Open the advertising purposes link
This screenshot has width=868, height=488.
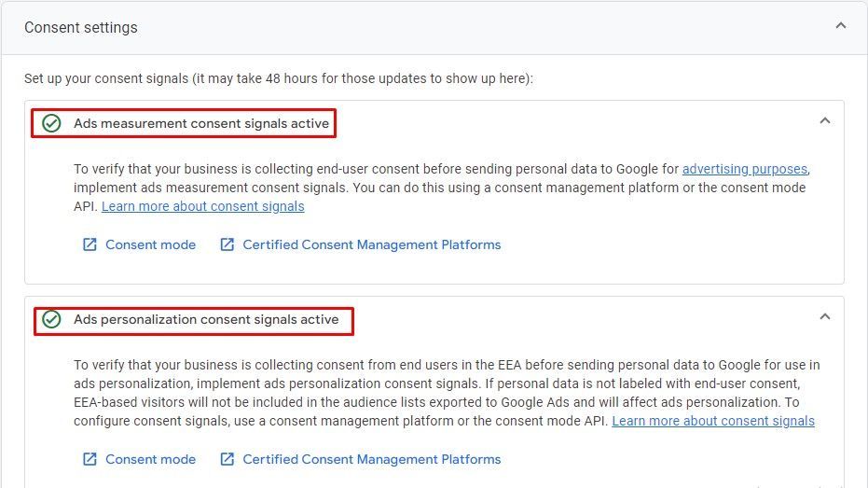click(x=744, y=169)
